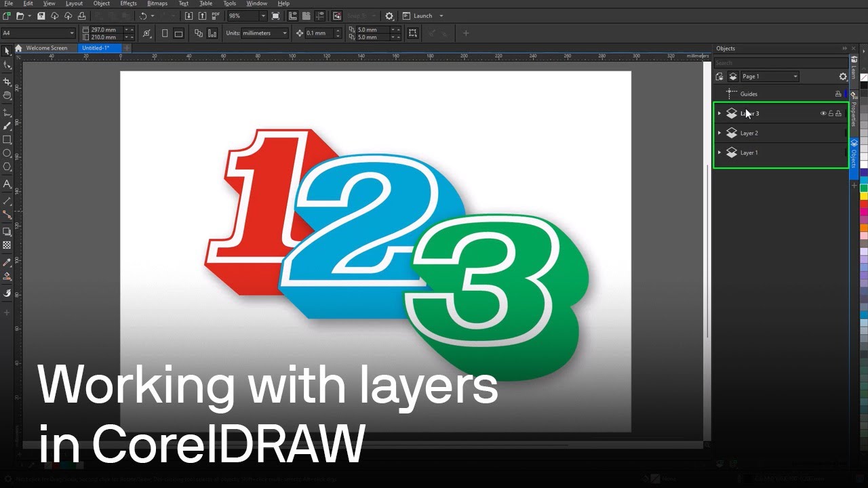Add a new document tab with plus
Screen dimensions: 868x488
pyautogui.click(x=127, y=48)
